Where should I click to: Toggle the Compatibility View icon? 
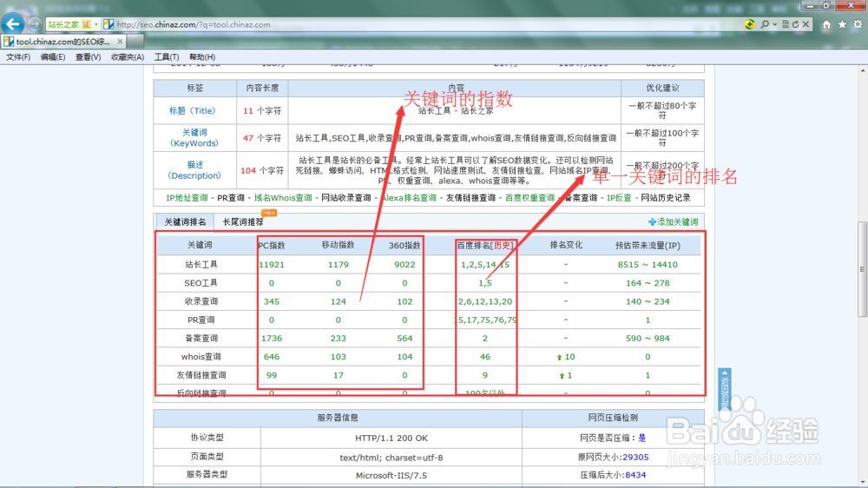coord(786,24)
